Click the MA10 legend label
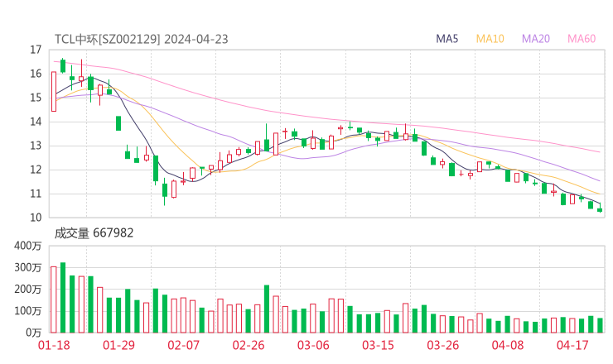Screen dimensions: 613x364 490,39
